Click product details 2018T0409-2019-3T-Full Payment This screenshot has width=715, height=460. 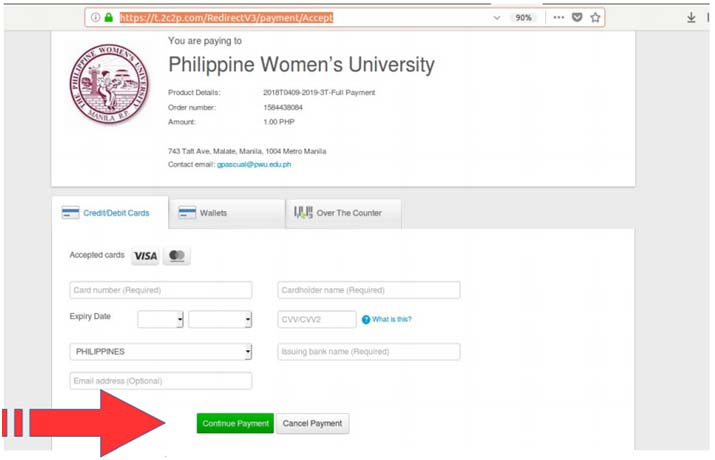click(319, 93)
